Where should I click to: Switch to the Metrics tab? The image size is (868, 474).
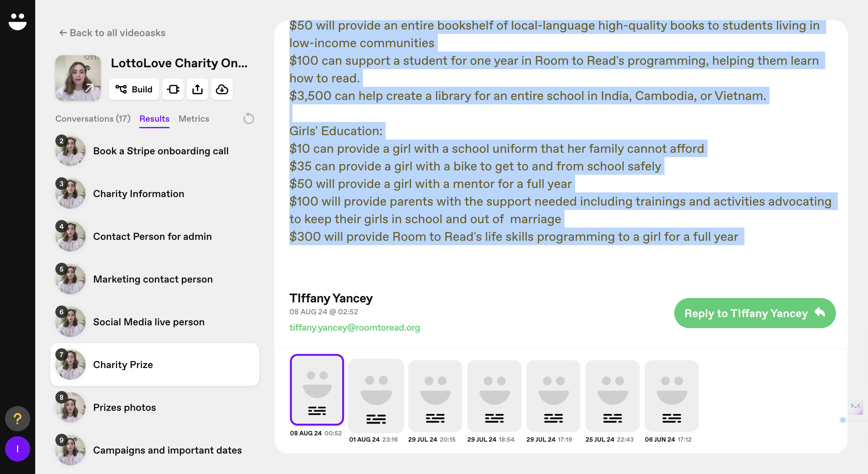tap(194, 119)
